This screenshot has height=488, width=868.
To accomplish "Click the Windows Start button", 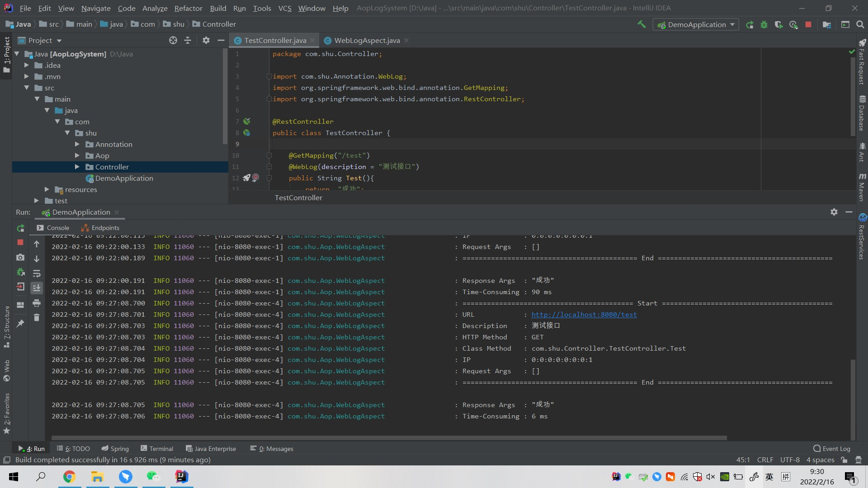I will click(x=14, y=477).
